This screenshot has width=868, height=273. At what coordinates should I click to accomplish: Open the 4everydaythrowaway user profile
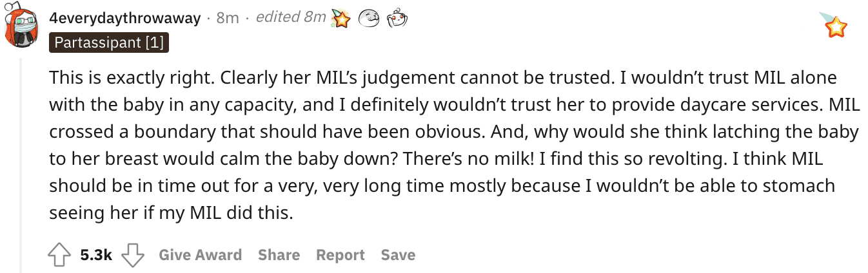125,18
